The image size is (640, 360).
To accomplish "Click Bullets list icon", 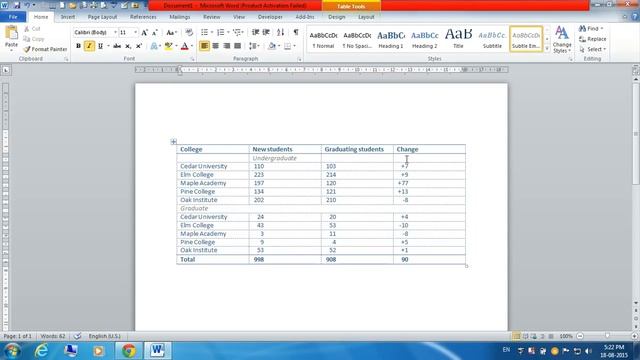I will 204,32.
